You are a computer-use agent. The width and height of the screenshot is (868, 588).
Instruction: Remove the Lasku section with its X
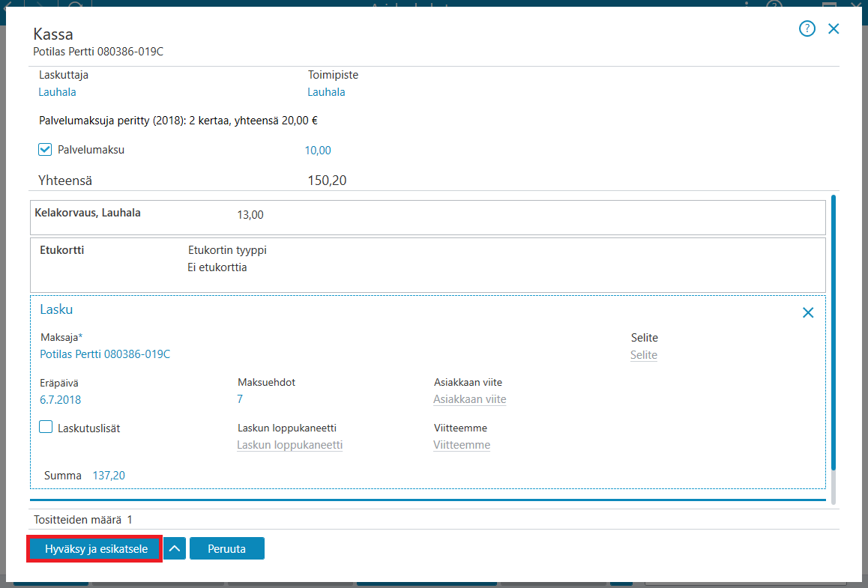pos(808,312)
